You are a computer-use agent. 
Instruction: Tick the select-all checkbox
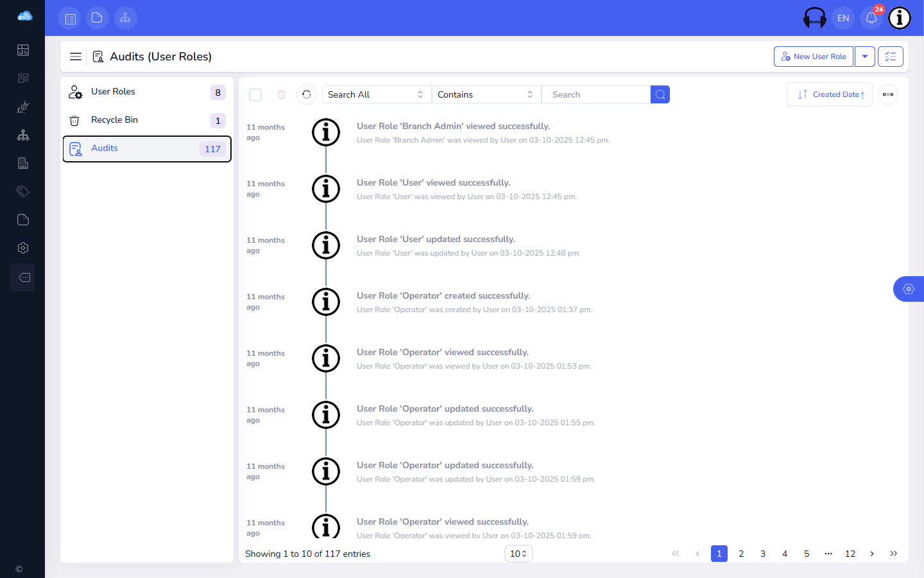[255, 94]
